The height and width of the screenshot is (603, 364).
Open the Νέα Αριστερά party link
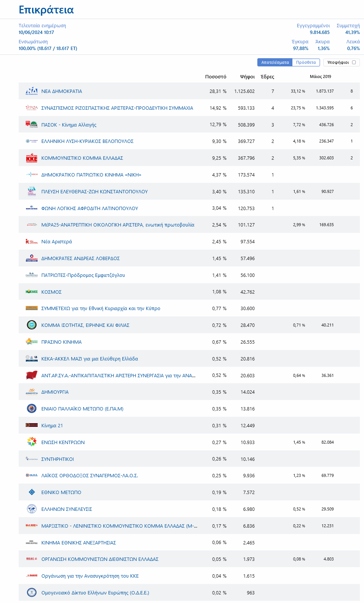57,242
